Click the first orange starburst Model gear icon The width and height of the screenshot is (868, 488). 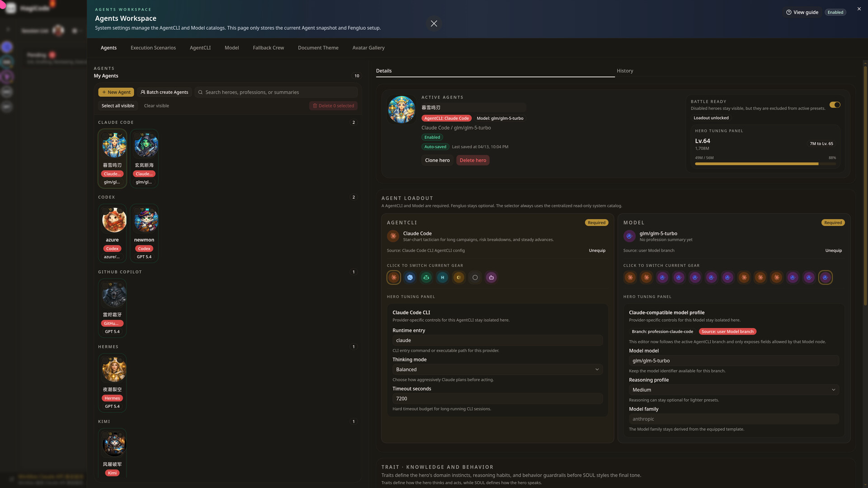point(630,277)
